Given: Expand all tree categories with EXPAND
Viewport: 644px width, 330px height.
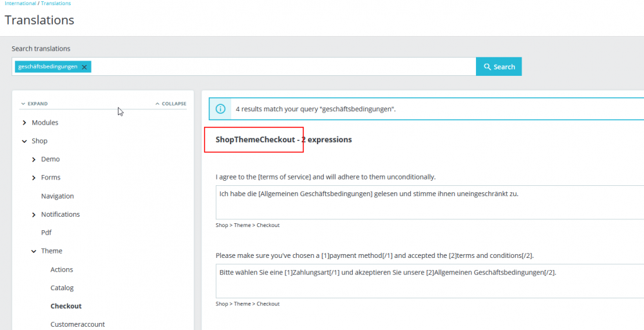Looking at the screenshot, I should click(35, 104).
